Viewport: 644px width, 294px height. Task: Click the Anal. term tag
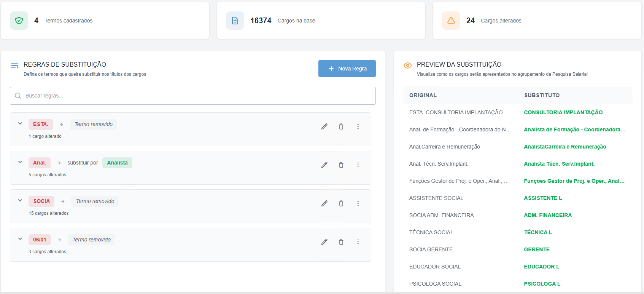pyautogui.click(x=40, y=163)
